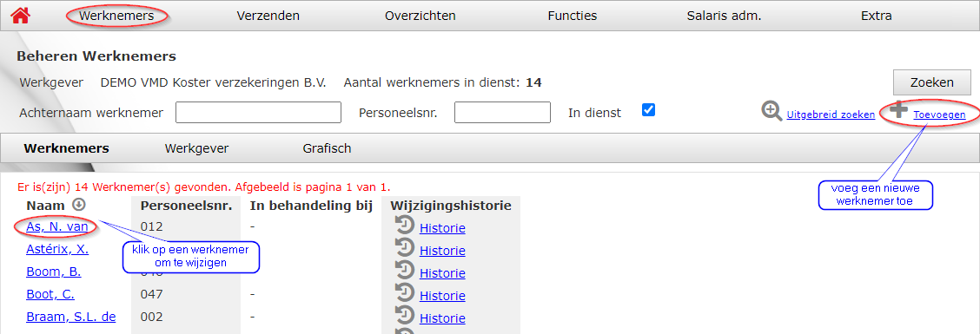The image size is (980, 334).
Task: Click the magnifier icon for Uitgebreid zoeken
Action: coord(771,111)
